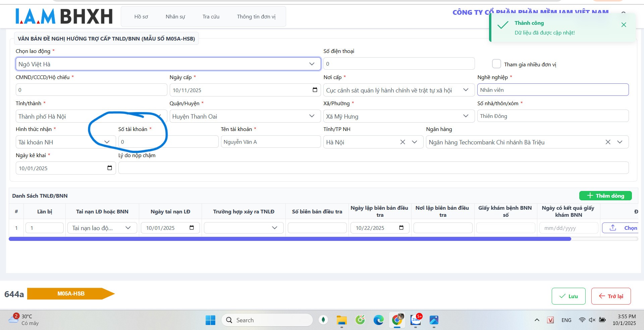This screenshot has height=330, width=644.
Task: Open Trường hợp xảy ra TNLĐ dropdown
Action: tap(244, 228)
